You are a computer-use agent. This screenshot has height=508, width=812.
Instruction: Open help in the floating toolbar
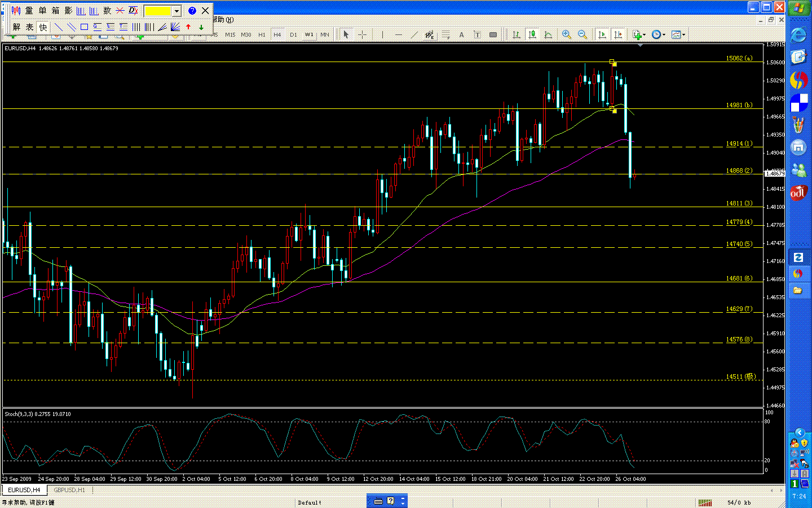pos(192,11)
